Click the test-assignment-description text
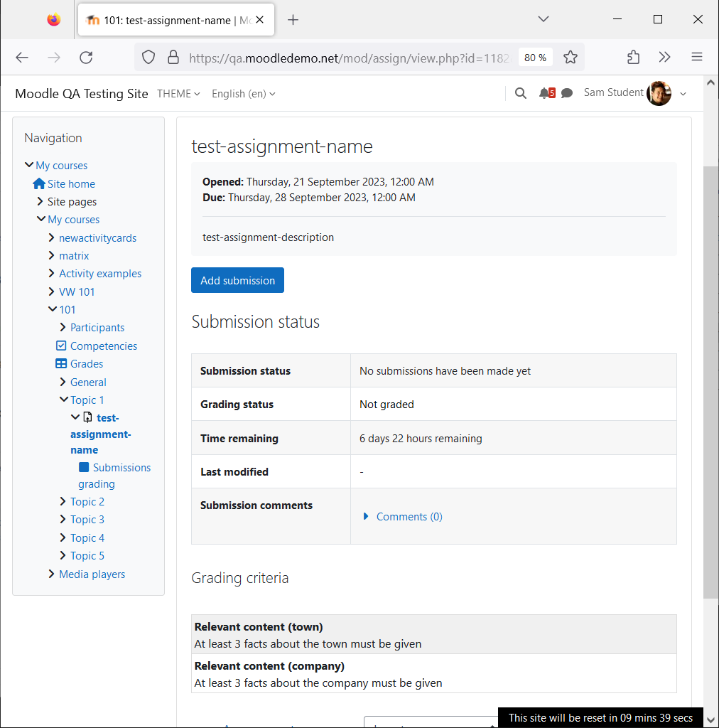The width and height of the screenshot is (719, 728). pyautogui.click(x=268, y=237)
